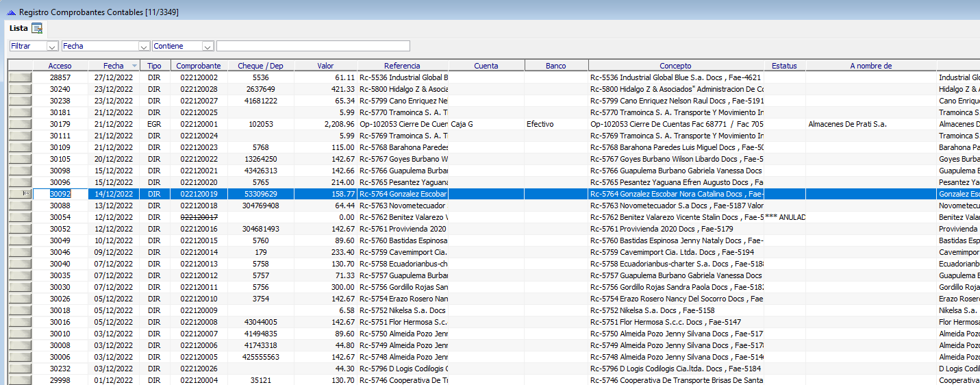Click the Estatus column header
980x385 pixels.
click(x=785, y=66)
